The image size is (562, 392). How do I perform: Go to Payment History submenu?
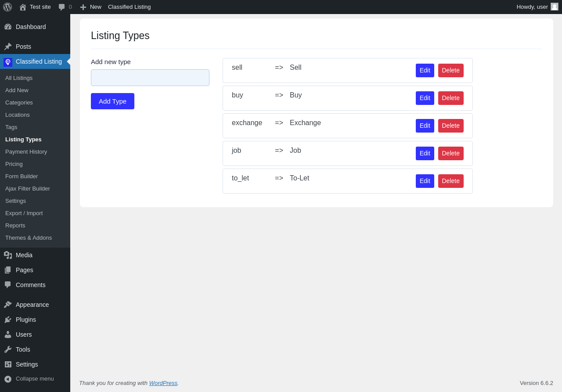pos(26,151)
